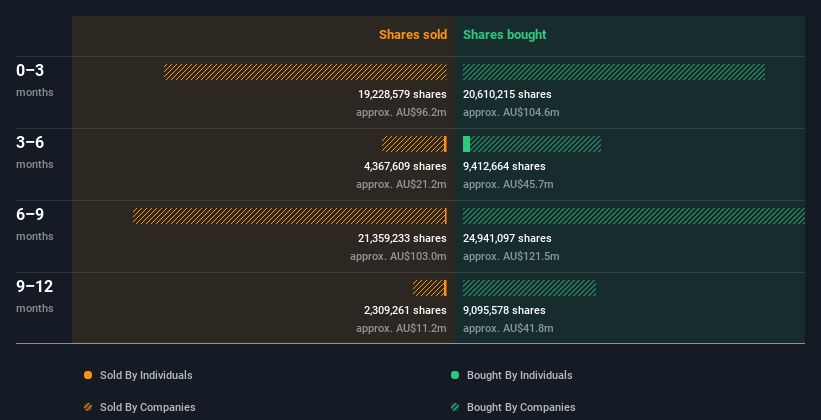This screenshot has height=420, width=821.
Task: Select the Sold By Companies legend label
Action: [x=148, y=407]
